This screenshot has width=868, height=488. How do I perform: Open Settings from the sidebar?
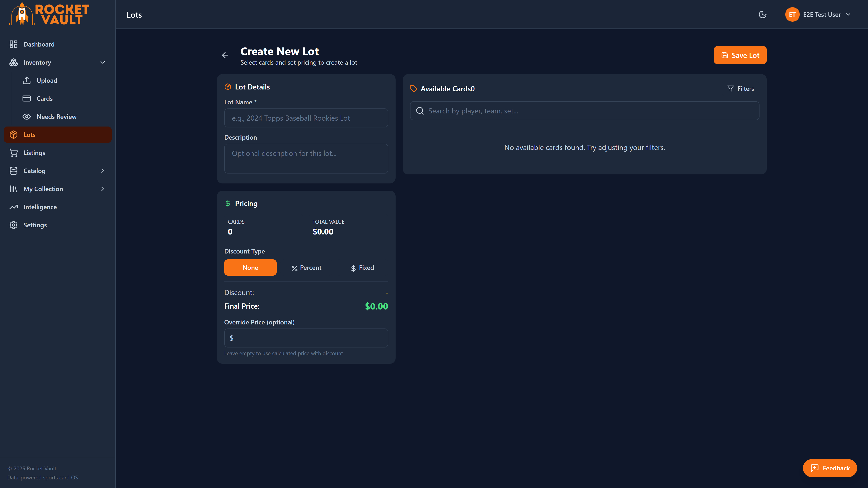(35, 225)
